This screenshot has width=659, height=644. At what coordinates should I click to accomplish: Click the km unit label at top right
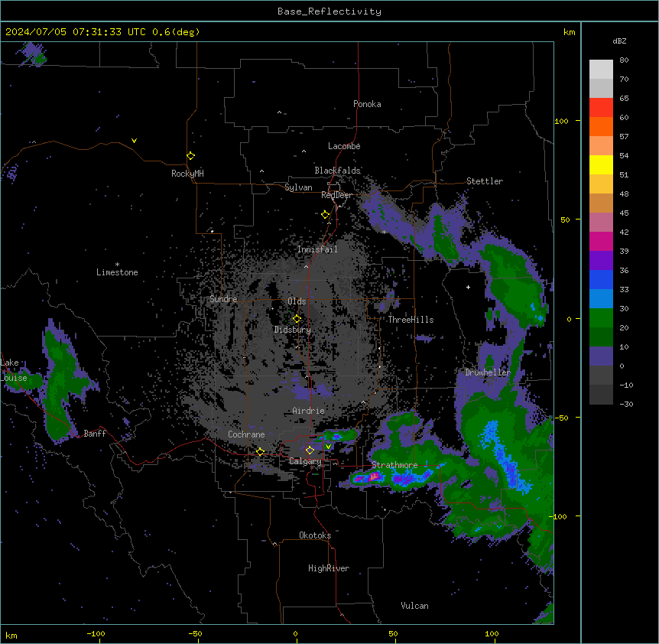pyautogui.click(x=569, y=32)
